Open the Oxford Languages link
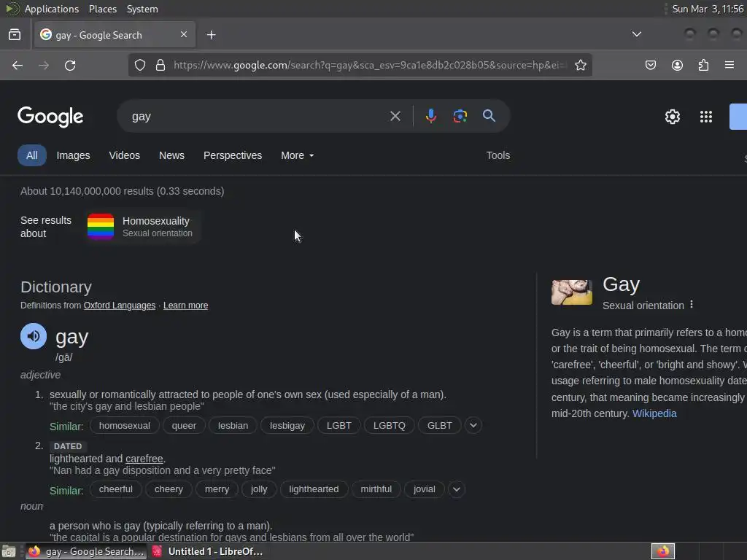The width and height of the screenshot is (747, 560). pyautogui.click(x=120, y=306)
